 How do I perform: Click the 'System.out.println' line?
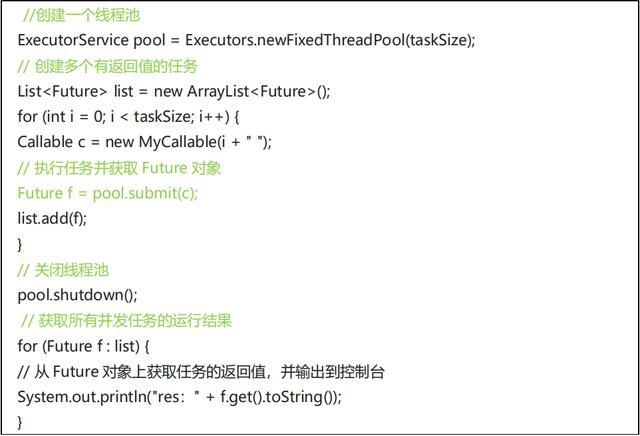pyautogui.click(x=85, y=397)
